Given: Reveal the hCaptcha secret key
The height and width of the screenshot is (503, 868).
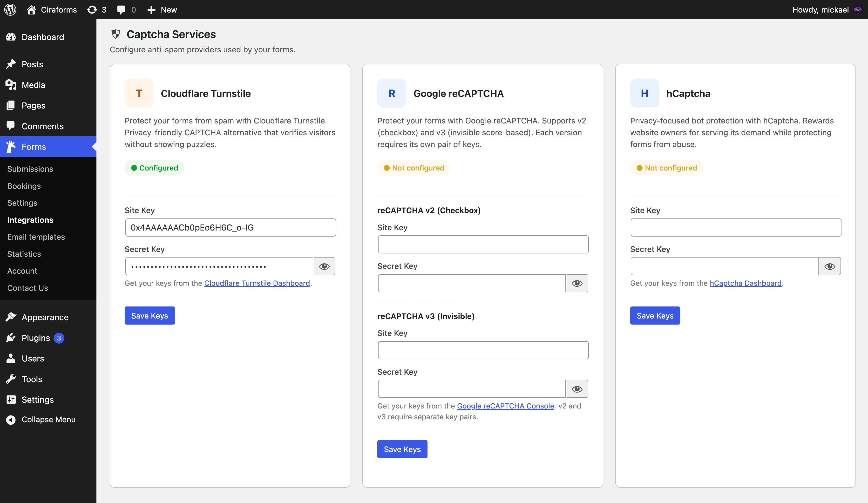Looking at the screenshot, I should tap(830, 266).
